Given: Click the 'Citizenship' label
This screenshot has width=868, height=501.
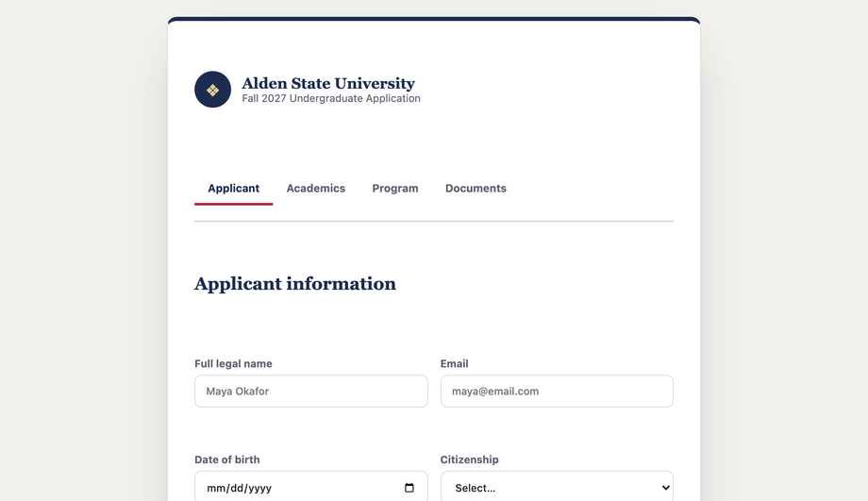Looking at the screenshot, I should click(x=470, y=459).
